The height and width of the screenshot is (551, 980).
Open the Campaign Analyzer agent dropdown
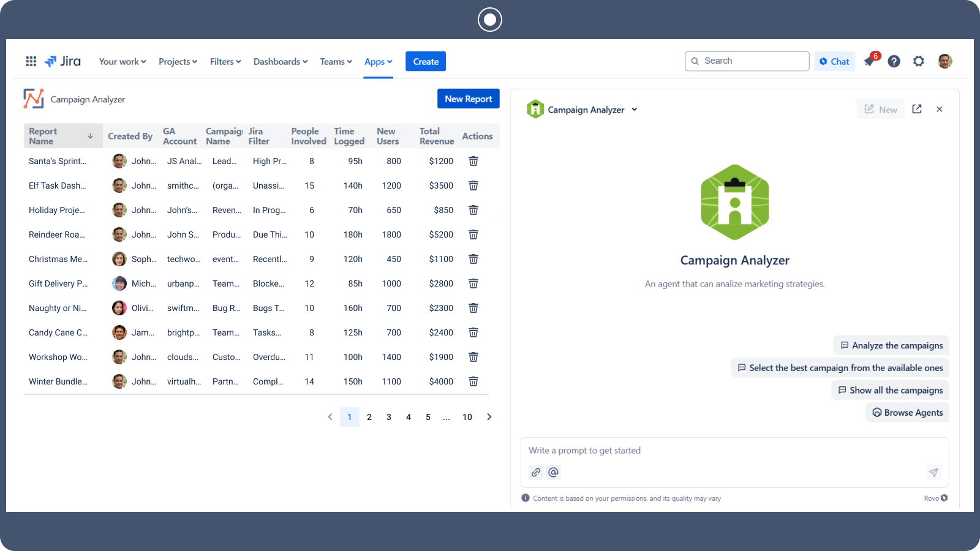coord(635,110)
